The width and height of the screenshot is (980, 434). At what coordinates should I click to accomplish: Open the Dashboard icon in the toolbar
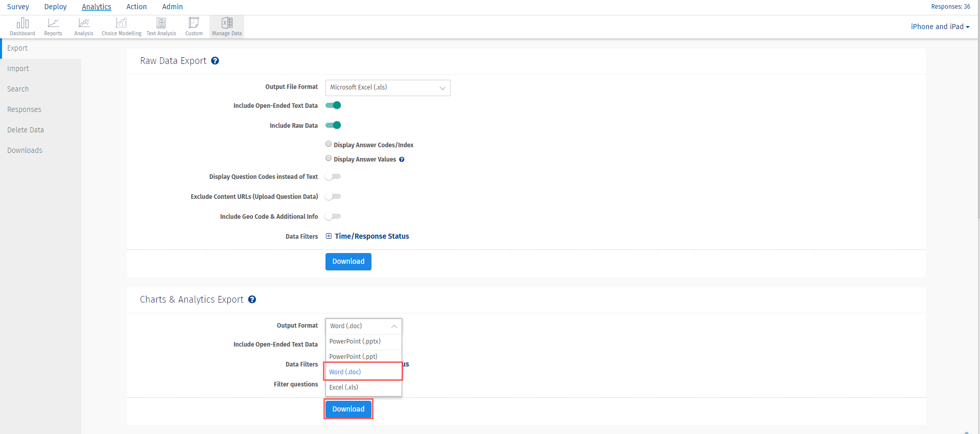tap(22, 27)
